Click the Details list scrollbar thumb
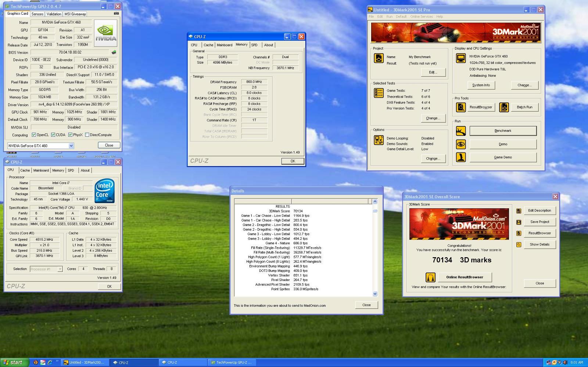Viewport: 588px width, 367px height. (375, 211)
